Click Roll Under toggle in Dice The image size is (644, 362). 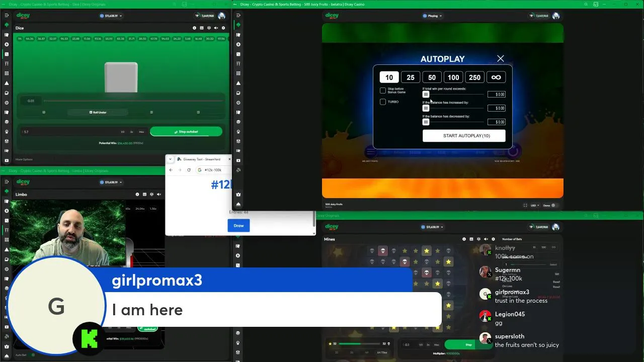pos(98,112)
